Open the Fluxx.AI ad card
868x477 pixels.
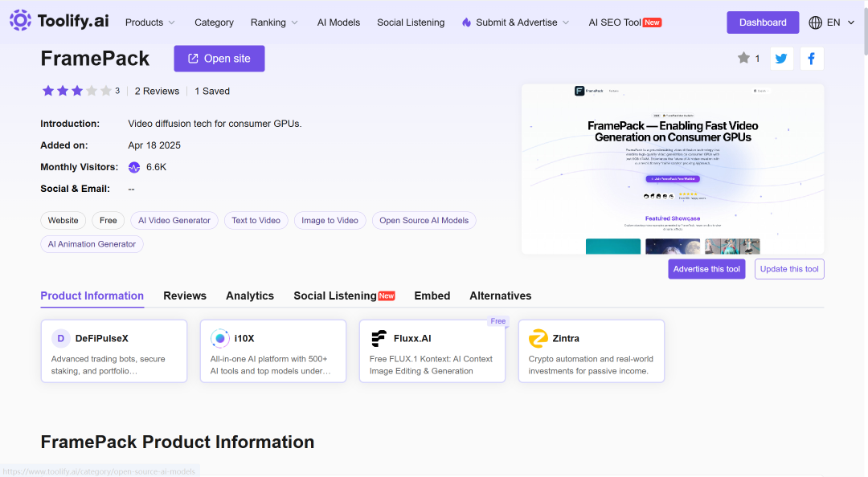[x=432, y=351]
